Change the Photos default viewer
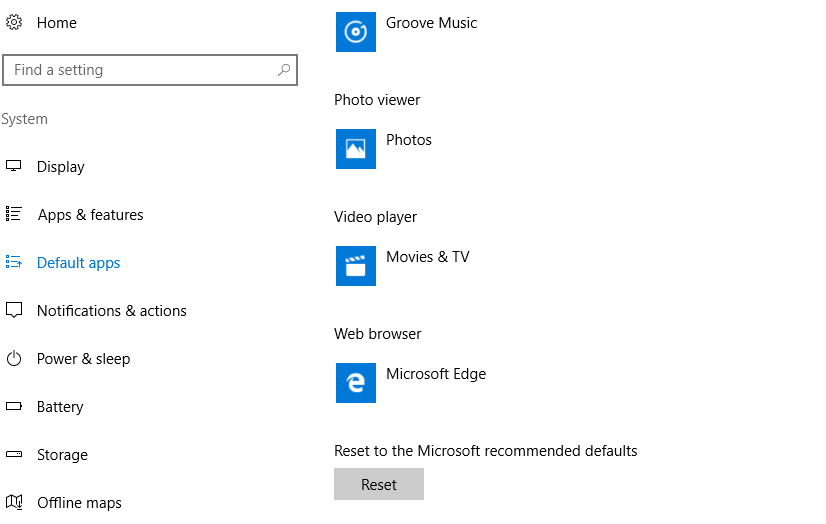This screenshot has height=524, width=826. [x=409, y=140]
